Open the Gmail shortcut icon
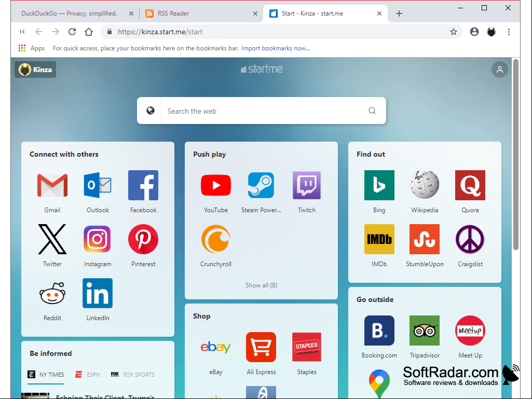This screenshot has height=399, width=532. pyautogui.click(x=52, y=185)
